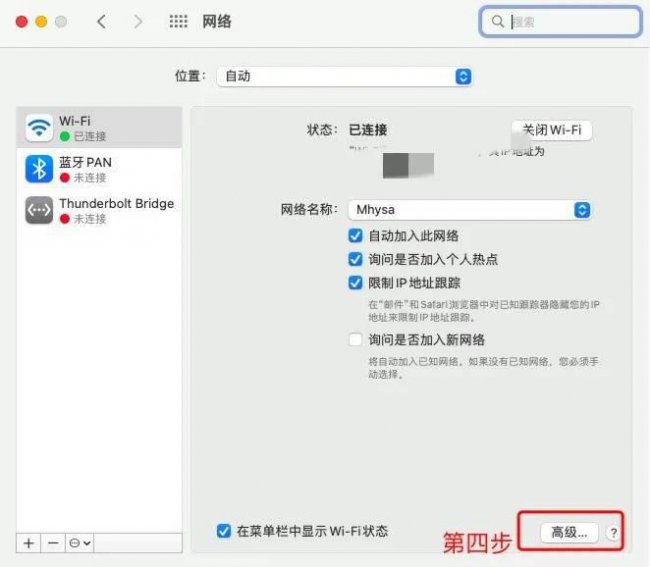This screenshot has width=650, height=567.
Task: Show all preferences grid icon
Action: [178, 21]
